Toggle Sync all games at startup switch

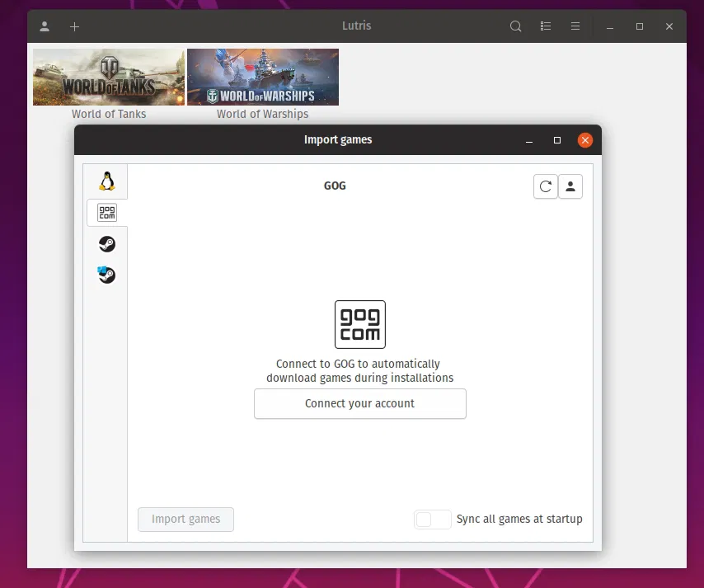point(432,520)
